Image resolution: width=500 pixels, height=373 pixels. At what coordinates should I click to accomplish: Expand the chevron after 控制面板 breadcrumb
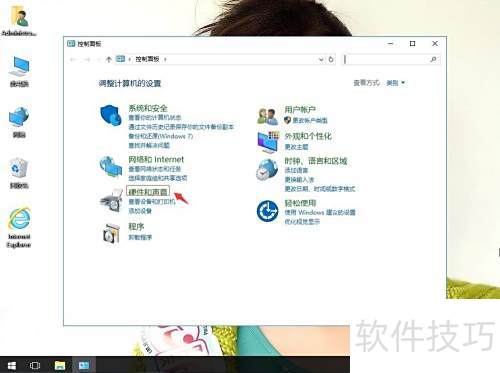click(165, 59)
